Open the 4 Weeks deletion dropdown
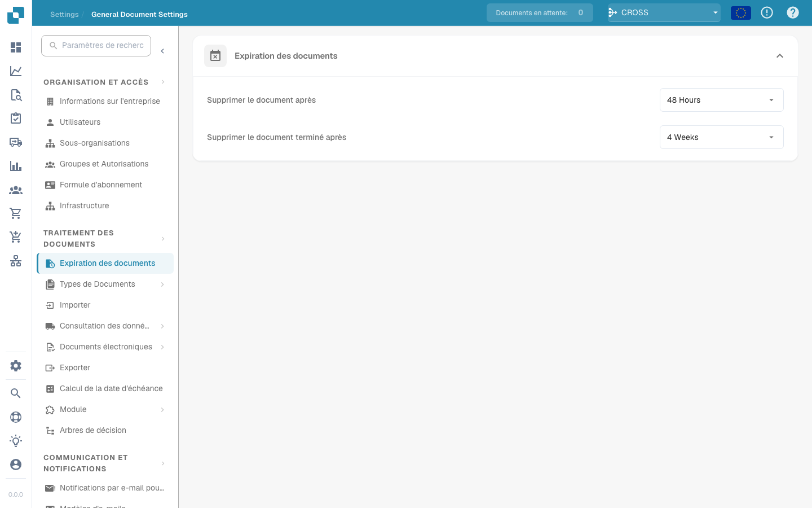The image size is (812, 508). pos(722,137)
